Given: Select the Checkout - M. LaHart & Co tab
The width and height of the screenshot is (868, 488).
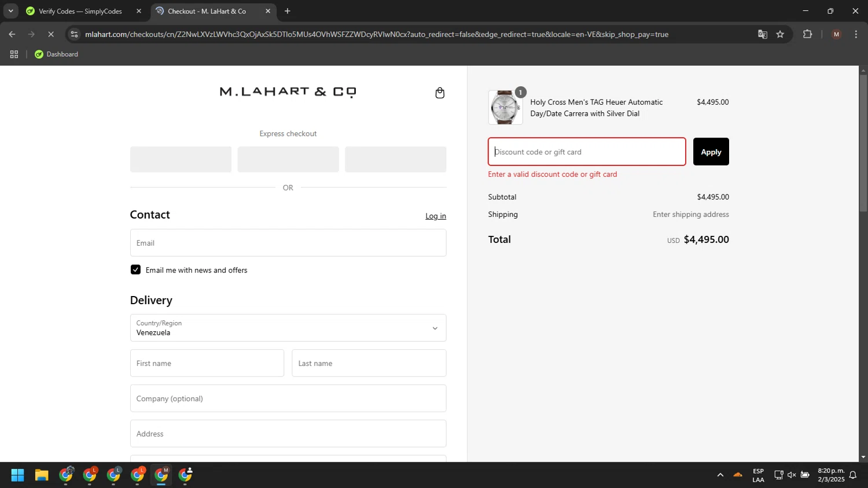Looking at the screenshot, I should (x=213, y=11).
